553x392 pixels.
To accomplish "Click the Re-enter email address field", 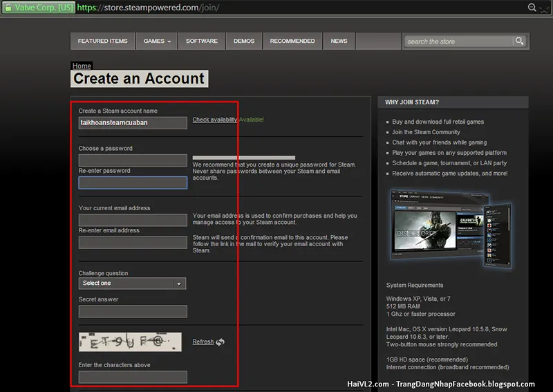I will click(133, 243).
